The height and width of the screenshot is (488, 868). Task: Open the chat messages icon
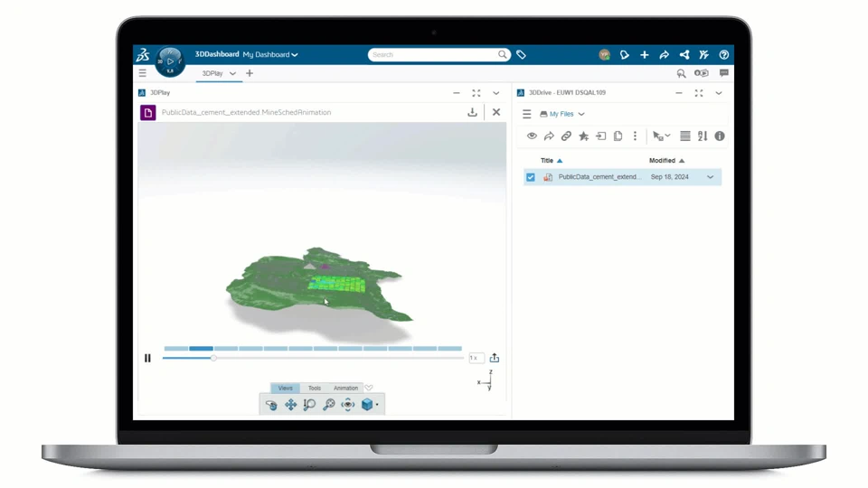pos(723,73)
